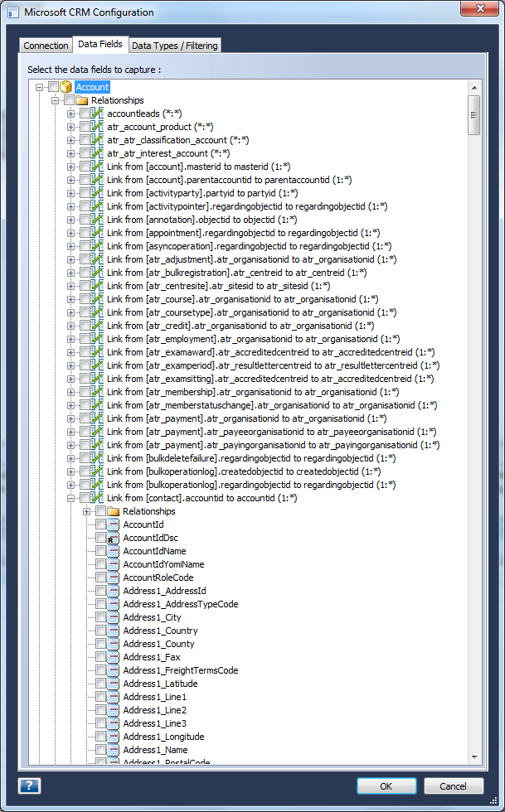The image size is (505, 812).
Task: Enable the Address1_AddressId checkbox
Action: (101, 591)
